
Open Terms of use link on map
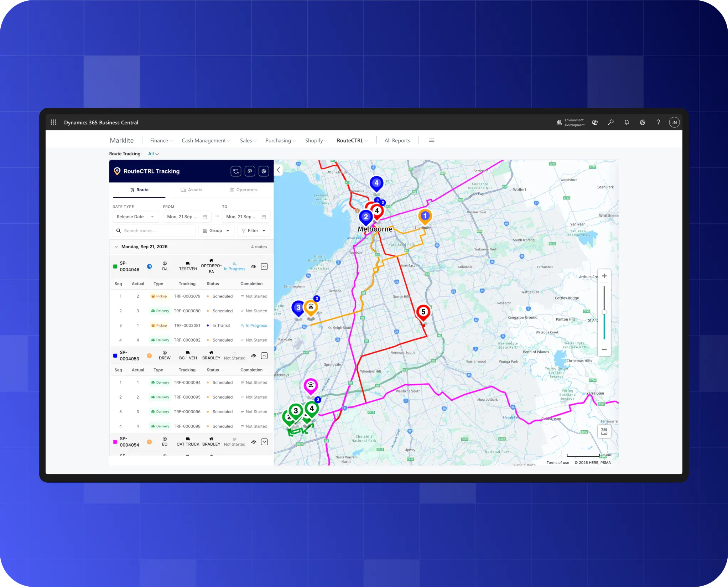pyautogui.click(x=558, y=463)
